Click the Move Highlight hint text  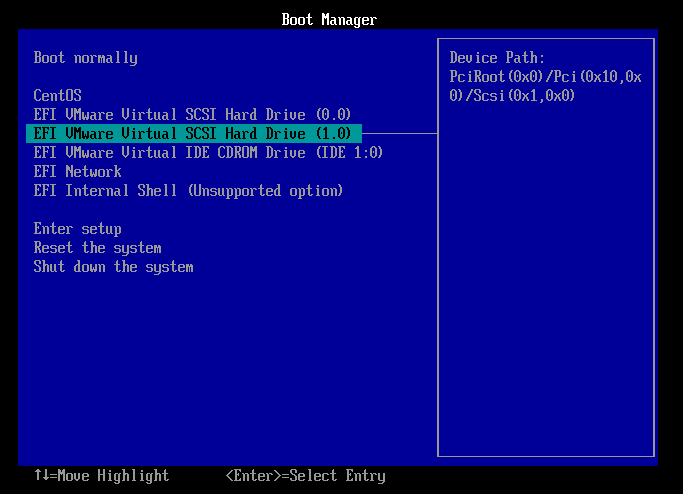pyautogui.click(x=101, y=475)
